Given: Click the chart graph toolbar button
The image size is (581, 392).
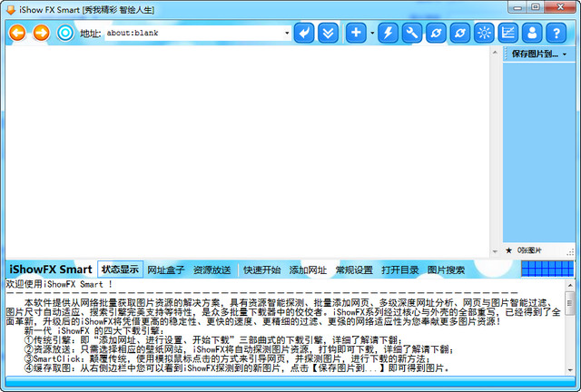Looking at the screenshot, I should (508, 33).
